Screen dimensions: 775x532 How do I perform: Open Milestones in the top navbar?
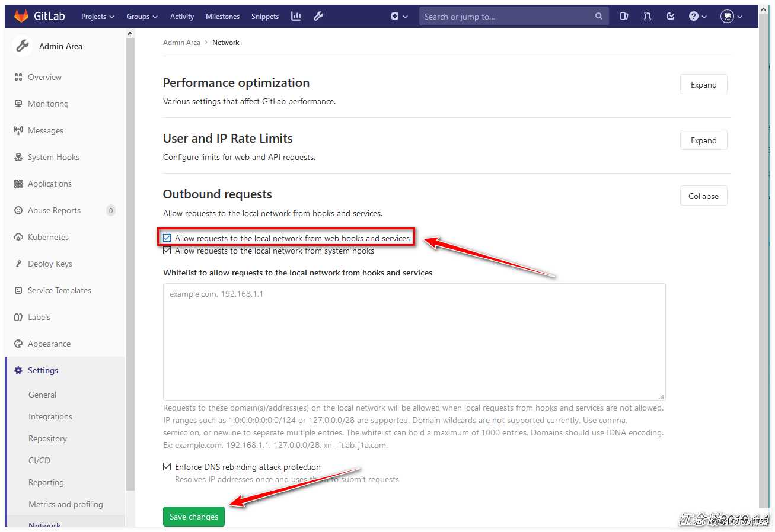pyautogui.click(x=222, y=17)
